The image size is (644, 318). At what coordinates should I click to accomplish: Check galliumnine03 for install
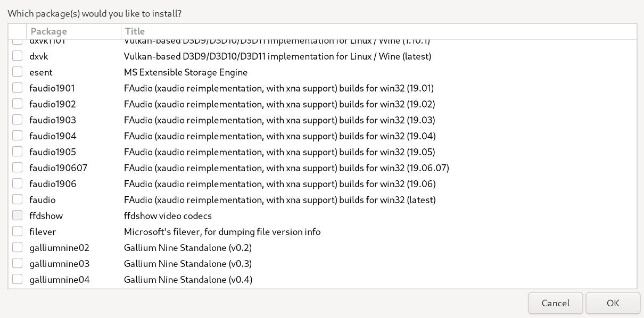(17, 263)
